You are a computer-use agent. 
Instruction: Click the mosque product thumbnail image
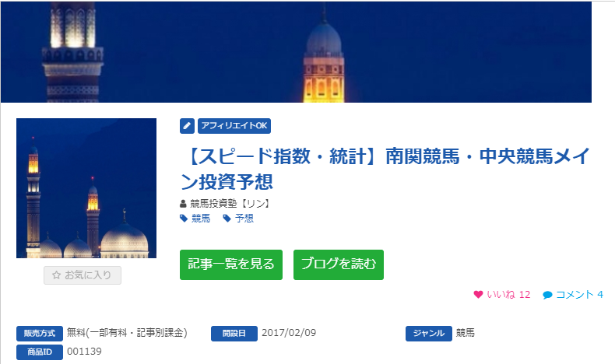pos(86,188)
